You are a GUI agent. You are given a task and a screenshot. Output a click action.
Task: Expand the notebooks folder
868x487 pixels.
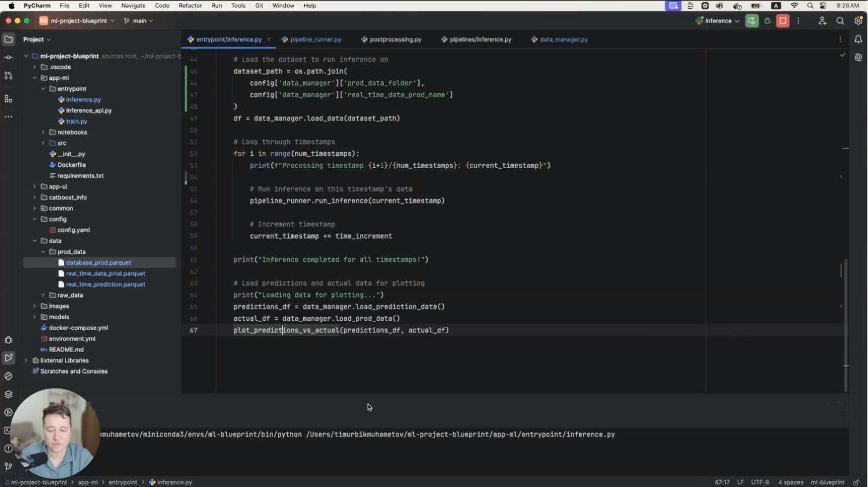(x=43, y=133)
